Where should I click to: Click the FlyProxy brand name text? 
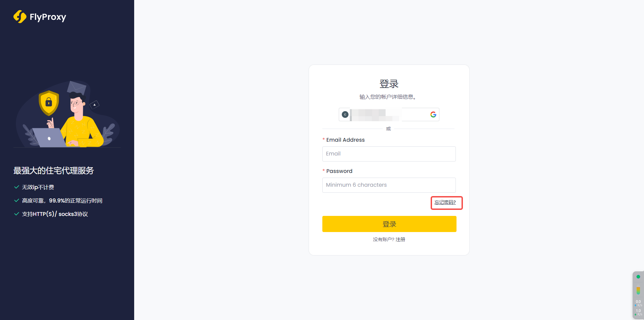pyautogui.click(x=48, y=17)
